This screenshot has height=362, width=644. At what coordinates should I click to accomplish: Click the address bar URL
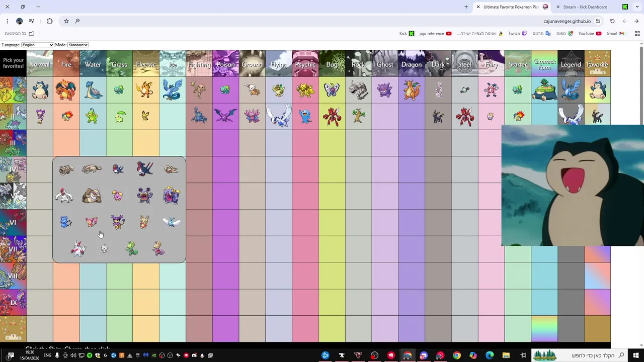567,21
